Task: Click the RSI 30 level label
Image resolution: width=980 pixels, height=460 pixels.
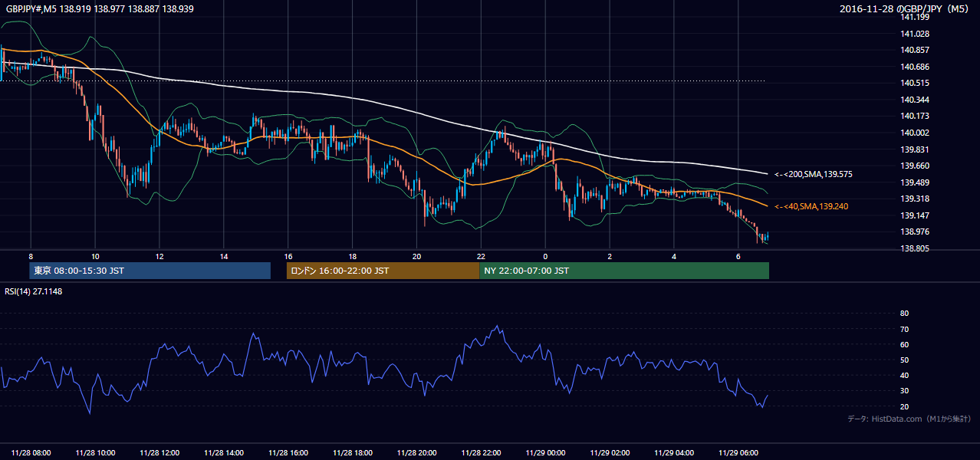Action: pyautogui.click(x=904, y=390)
